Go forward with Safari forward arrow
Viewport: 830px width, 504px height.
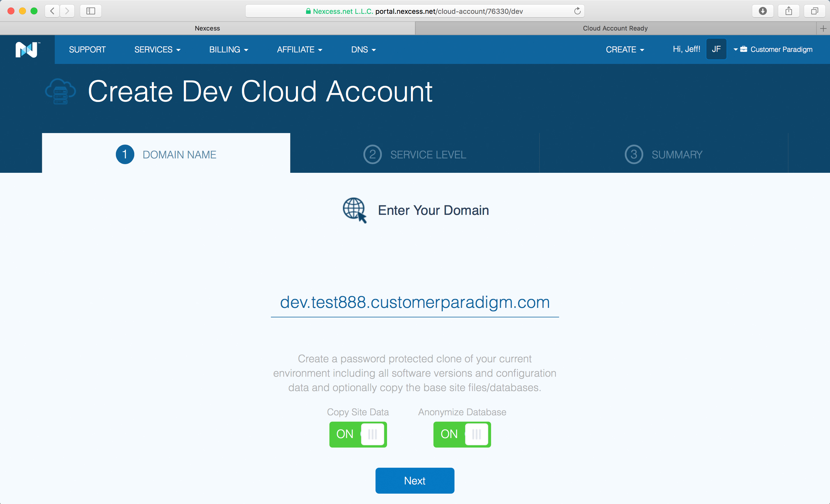[x=67, y=11]
